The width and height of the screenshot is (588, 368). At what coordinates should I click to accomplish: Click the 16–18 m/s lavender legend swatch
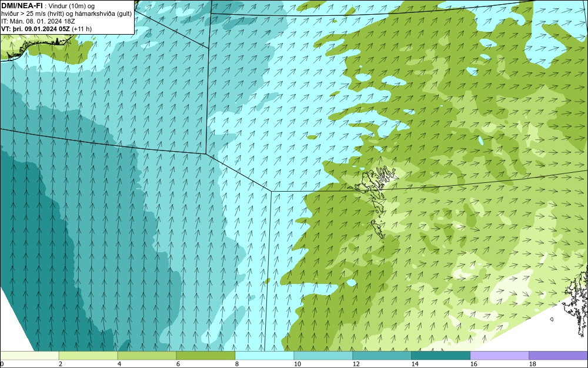tap(499, 355)
